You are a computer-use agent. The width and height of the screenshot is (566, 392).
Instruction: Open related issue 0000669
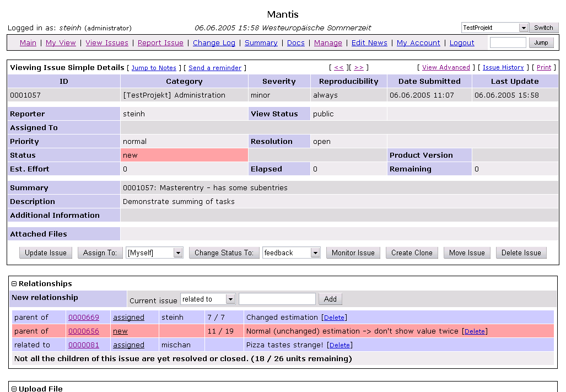83,318
